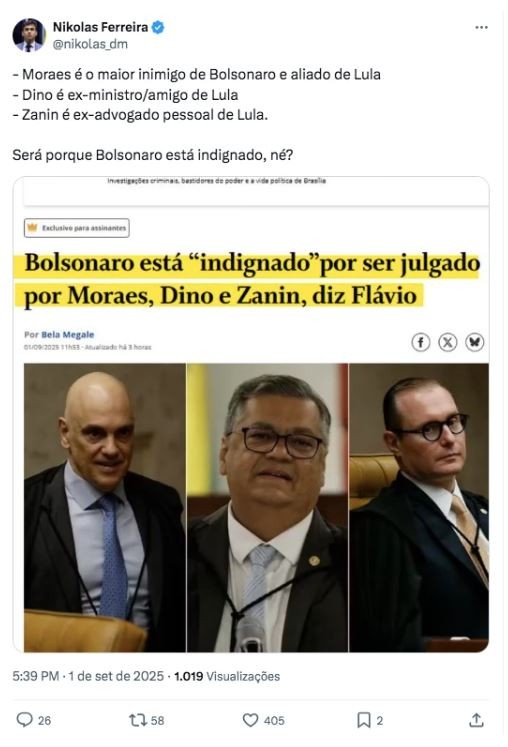The width and height of the screenshot is (508, 747).
Task: Click the Nikolas Ferreira display name
Action: [100, 27]
